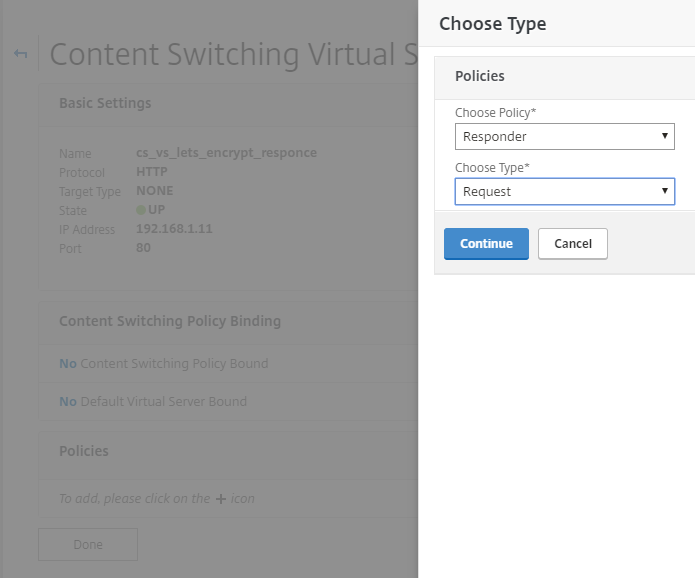The height and width of the screenshot is (578, 695).
Task: Click the Content Switching Policy Binding header
Action: [170, 321]
